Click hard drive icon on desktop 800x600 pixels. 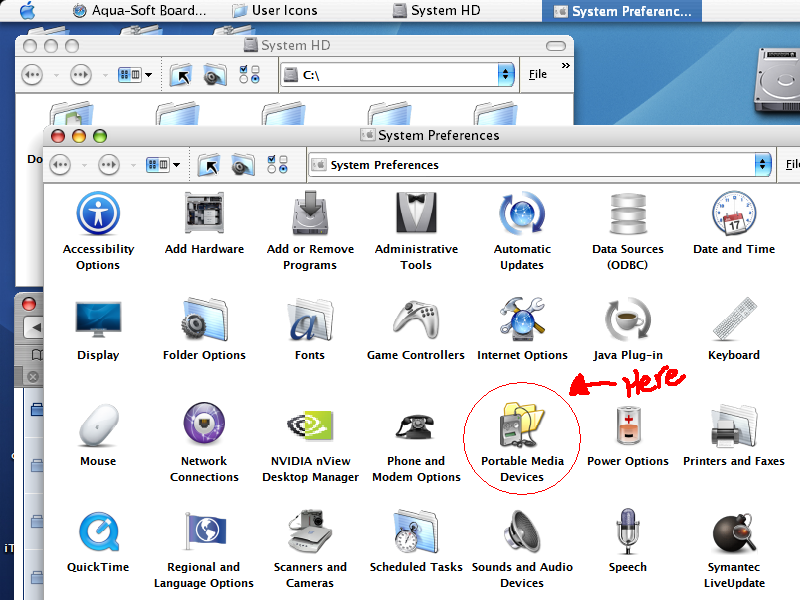pyautogui.click(x=778, y=79)
